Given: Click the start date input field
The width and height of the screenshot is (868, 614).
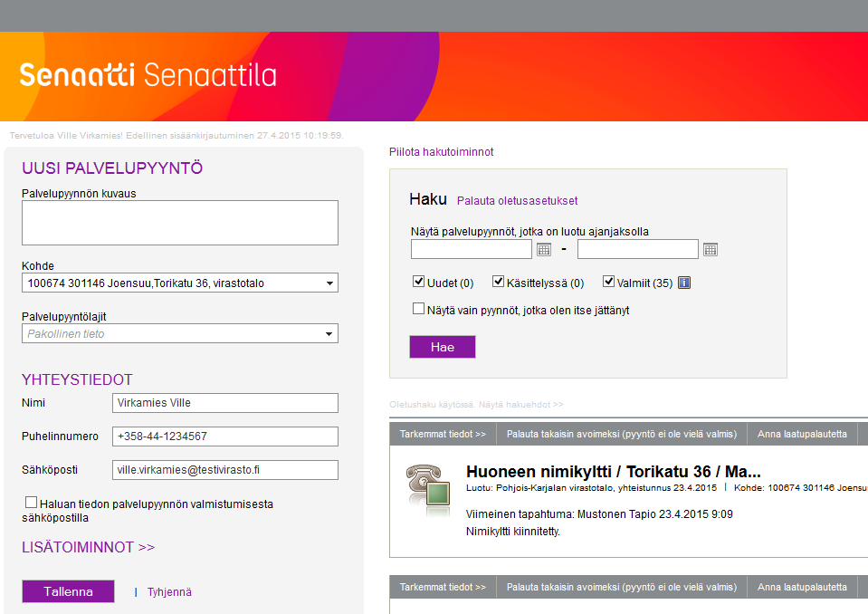Looking at the screenshot, I should click(x=472, y=249).
